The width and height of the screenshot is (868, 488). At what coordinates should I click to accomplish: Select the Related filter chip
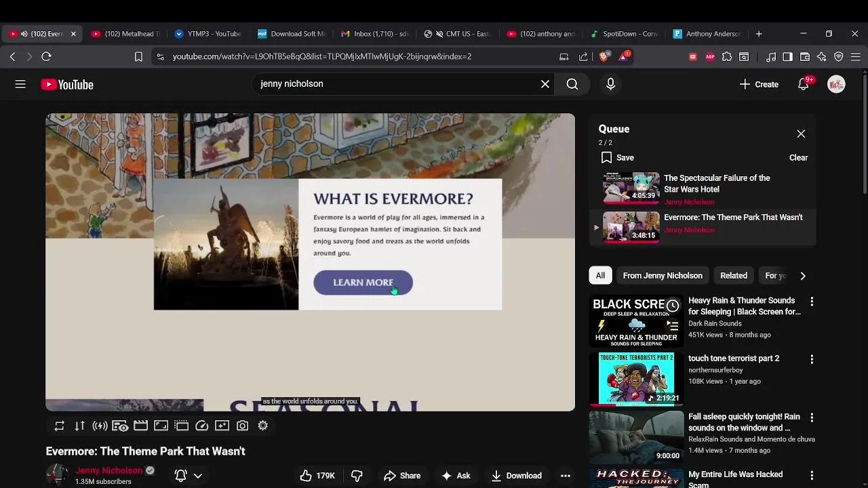734,276
